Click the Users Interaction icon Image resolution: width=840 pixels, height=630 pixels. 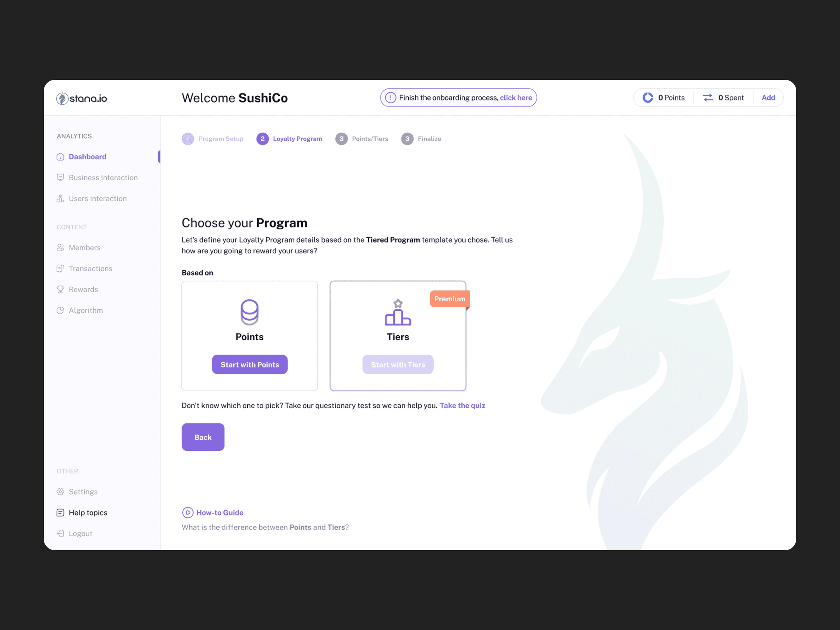tap(61, 198)
